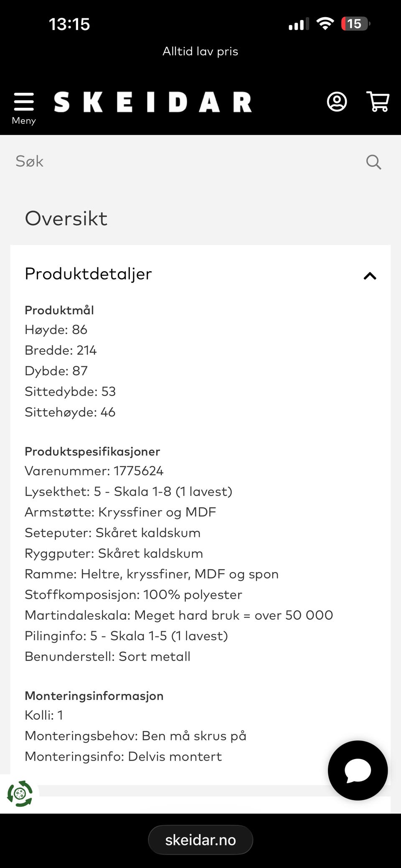Tap the green cookie settings icon
This screenshot has width=401, height=868.
pyautogui.click(x=20, y=793)
